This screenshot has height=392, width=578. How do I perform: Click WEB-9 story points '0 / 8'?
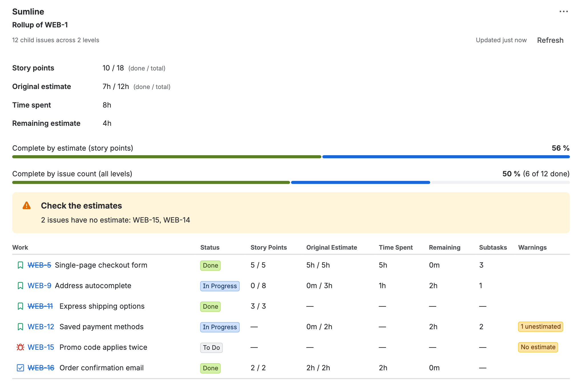258,286
